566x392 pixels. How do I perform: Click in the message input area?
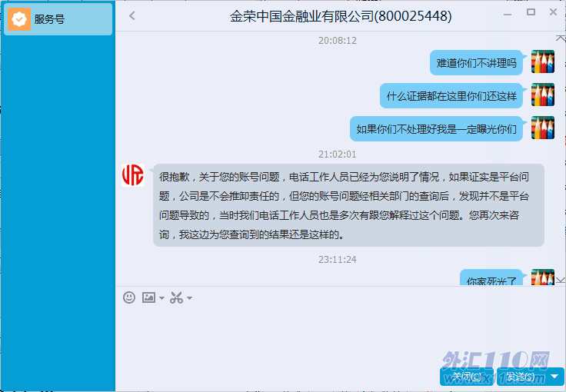(340, 335)
